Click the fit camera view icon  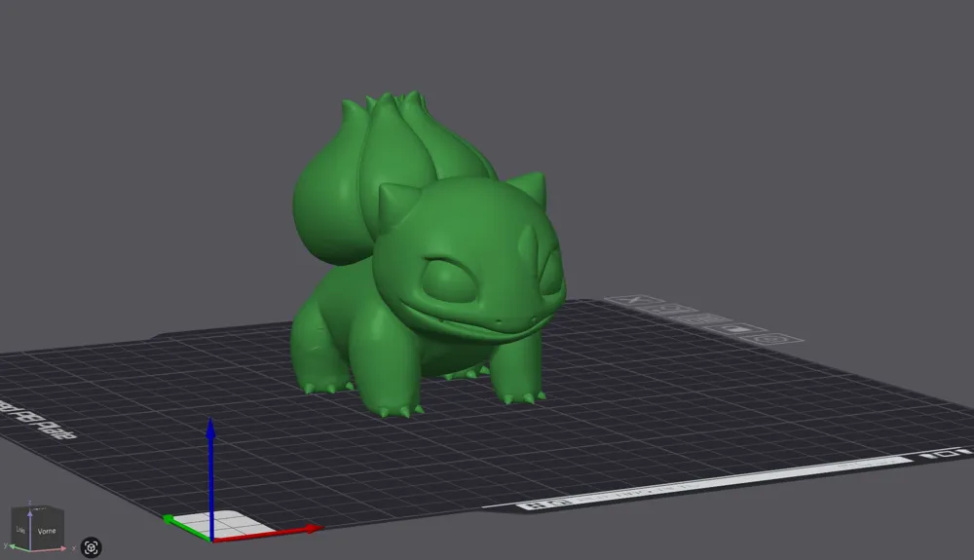[92, 547]
